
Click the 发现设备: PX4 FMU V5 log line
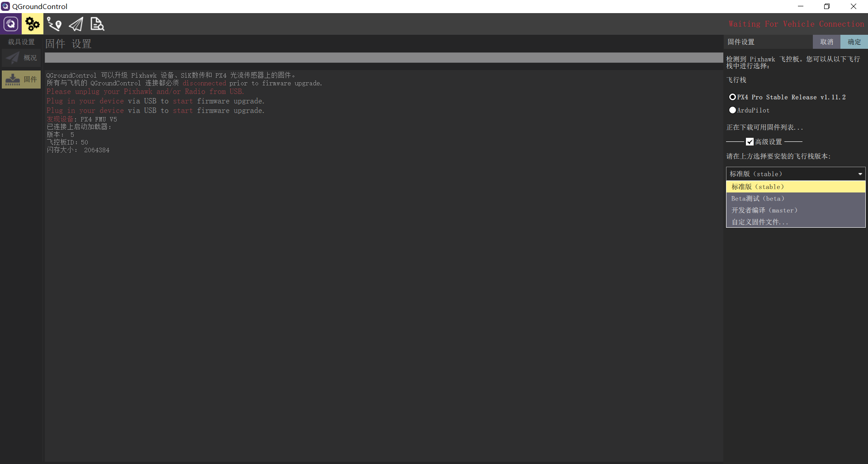click(82, 119)
